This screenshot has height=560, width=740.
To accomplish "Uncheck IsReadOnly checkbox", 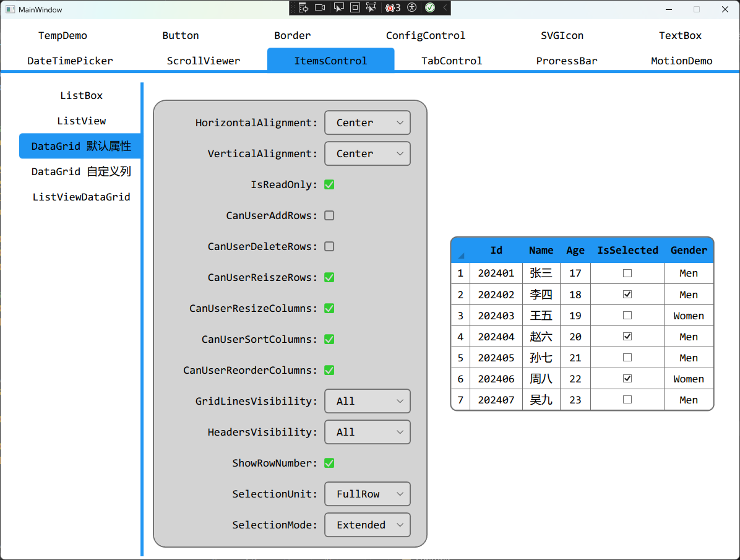I will pyautogui.click(x=329, y=184).
